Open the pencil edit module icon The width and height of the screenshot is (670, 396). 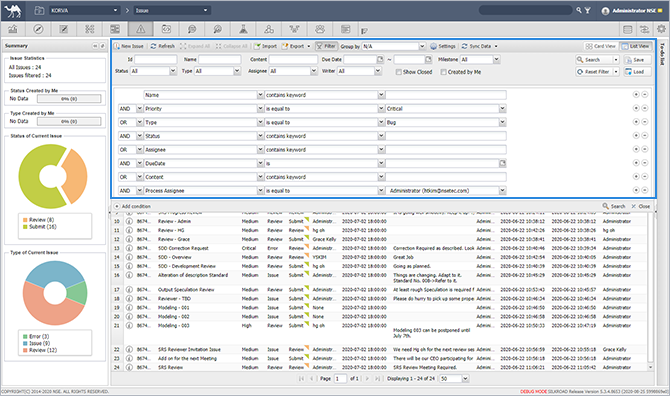point(64,29)
